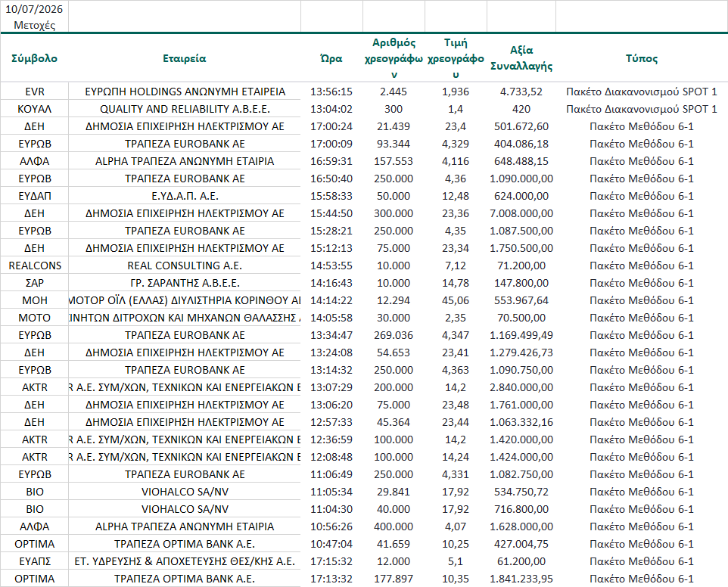
Task: Click the value 2.840.000,00
Action: tap(521, 387)
